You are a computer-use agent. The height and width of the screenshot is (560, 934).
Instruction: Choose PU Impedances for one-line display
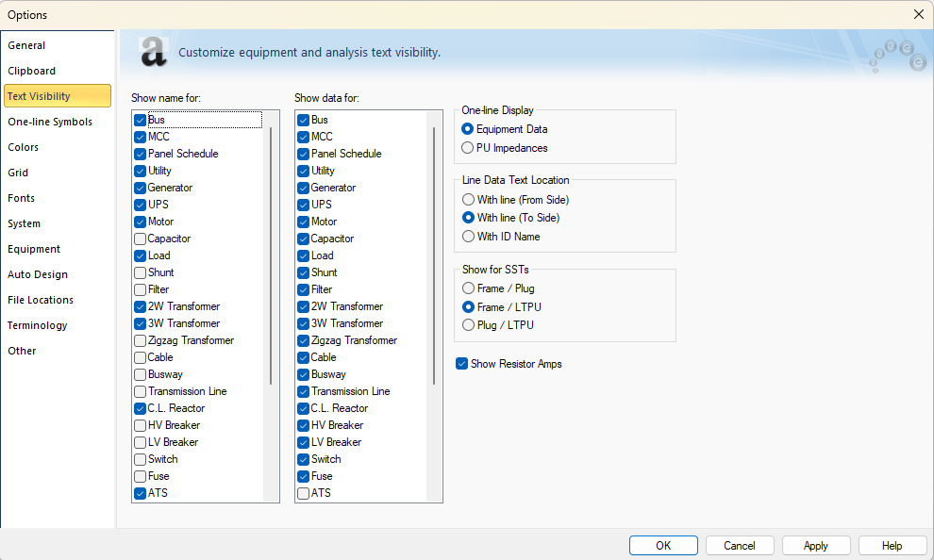[x=468, y=148]
